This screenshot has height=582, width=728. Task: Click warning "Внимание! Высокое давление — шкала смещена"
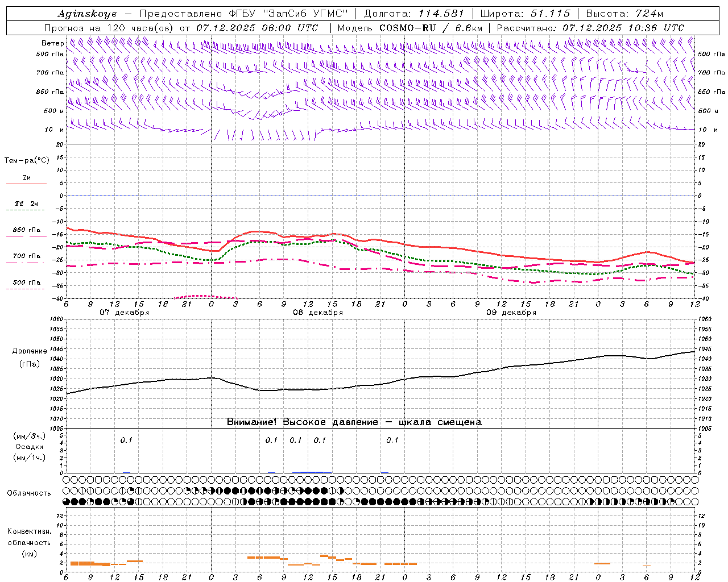pos(354,422)
